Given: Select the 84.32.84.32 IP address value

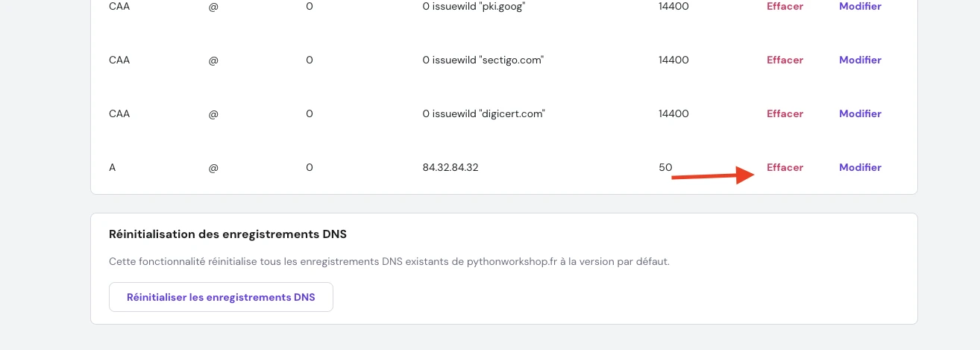Looking at the screenshot, I should coord(450,167).
